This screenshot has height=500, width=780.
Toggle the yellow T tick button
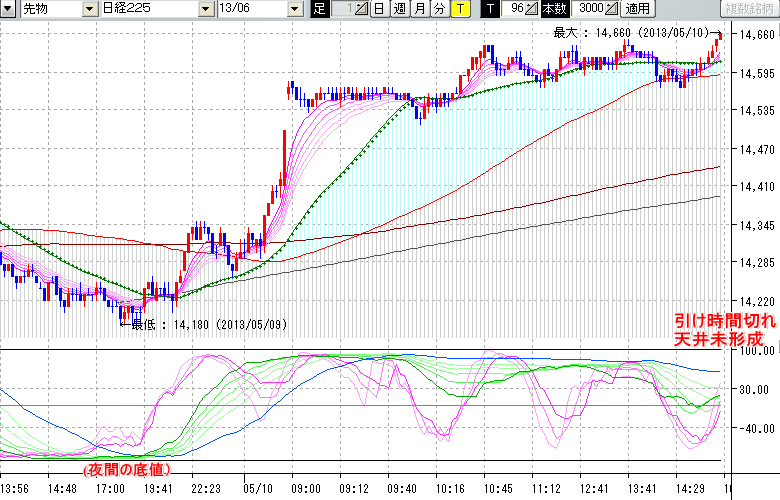(x=459, y=9)
